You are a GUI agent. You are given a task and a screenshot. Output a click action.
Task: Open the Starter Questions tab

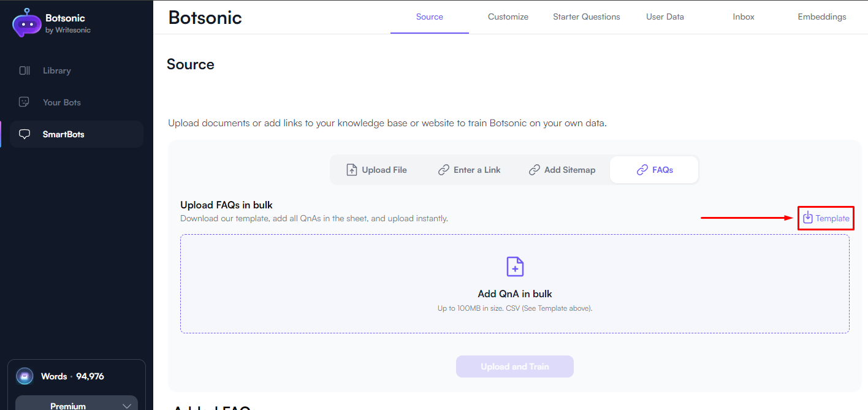[587, 17]
